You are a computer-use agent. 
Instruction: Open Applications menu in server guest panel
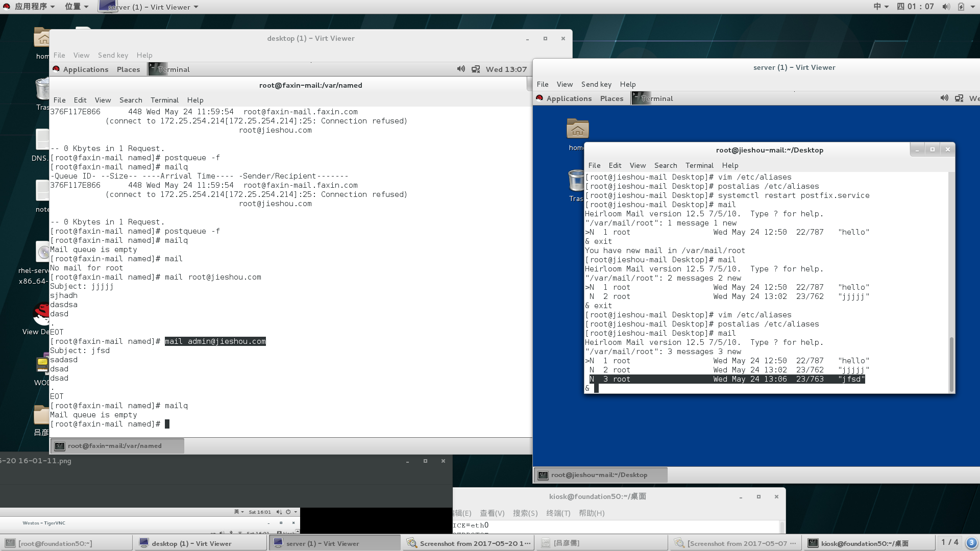coord(564,98)
